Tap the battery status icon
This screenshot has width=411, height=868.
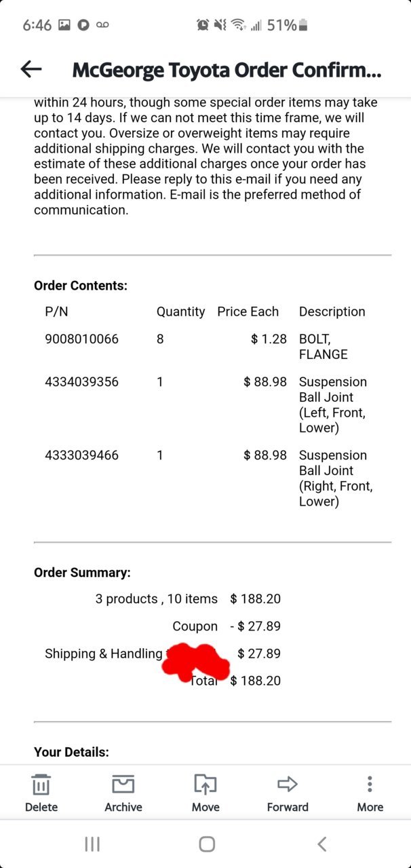[303, 25]
